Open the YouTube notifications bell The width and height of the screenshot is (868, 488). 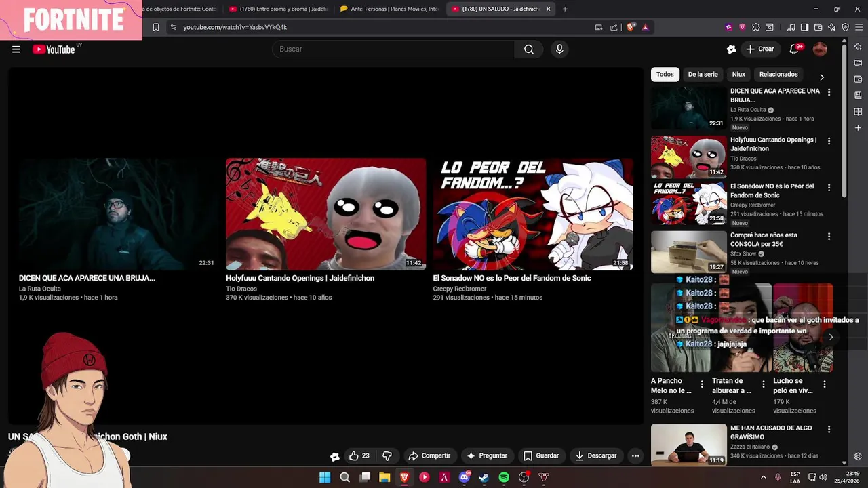pyautogui.click(x=795, y=49)
